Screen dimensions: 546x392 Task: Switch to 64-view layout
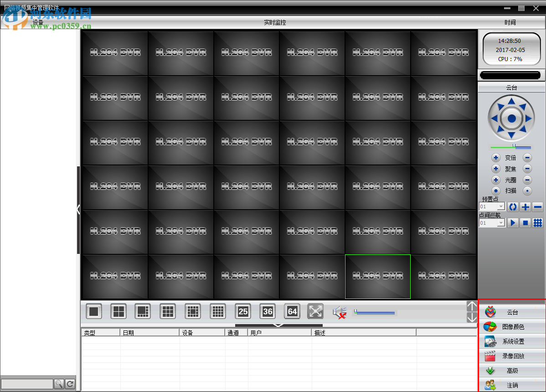tap(293, 311)
